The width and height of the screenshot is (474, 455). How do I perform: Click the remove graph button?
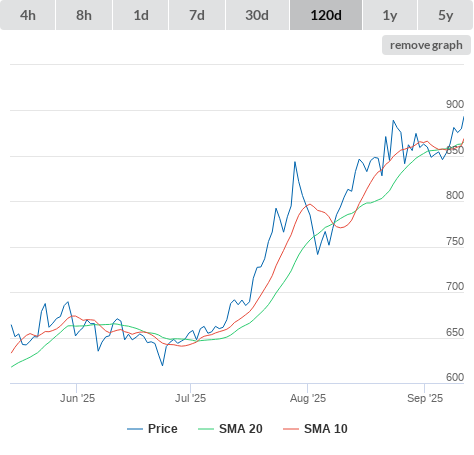point(426,45)
